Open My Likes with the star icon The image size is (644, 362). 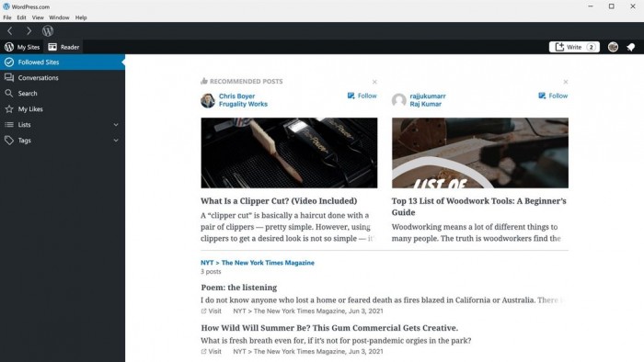pyautogui.click(x=63, y=109)
